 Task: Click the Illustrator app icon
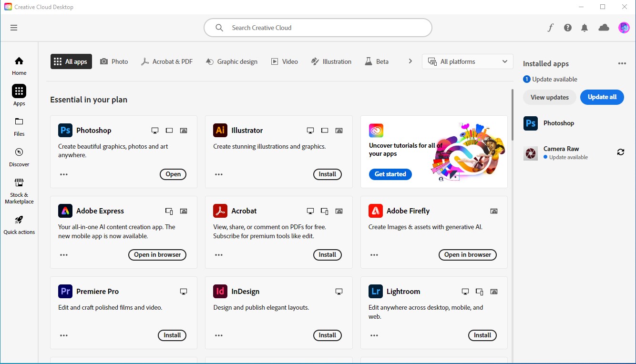click(220, 130)
